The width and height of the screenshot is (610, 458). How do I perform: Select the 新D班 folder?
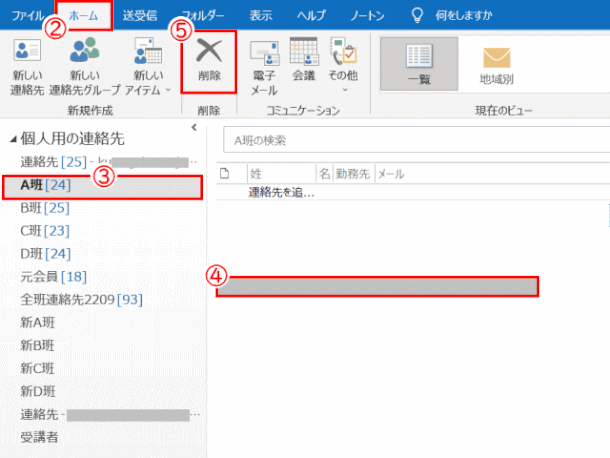(103, 391)
